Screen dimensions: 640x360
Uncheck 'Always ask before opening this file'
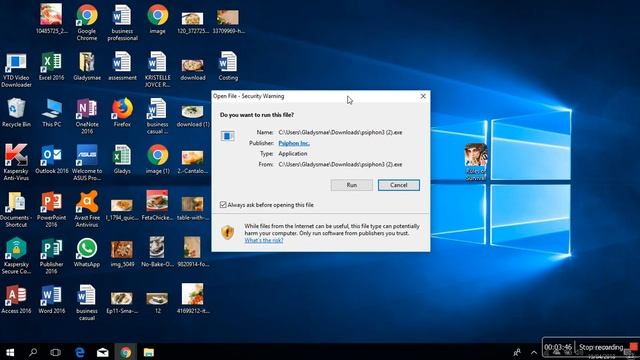pyautogui.click(x=223, y=205)
